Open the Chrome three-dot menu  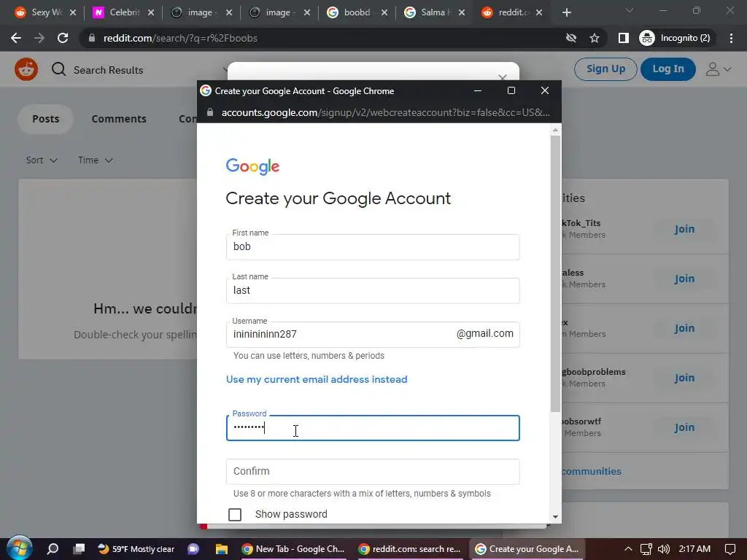(x=731, y=38)
